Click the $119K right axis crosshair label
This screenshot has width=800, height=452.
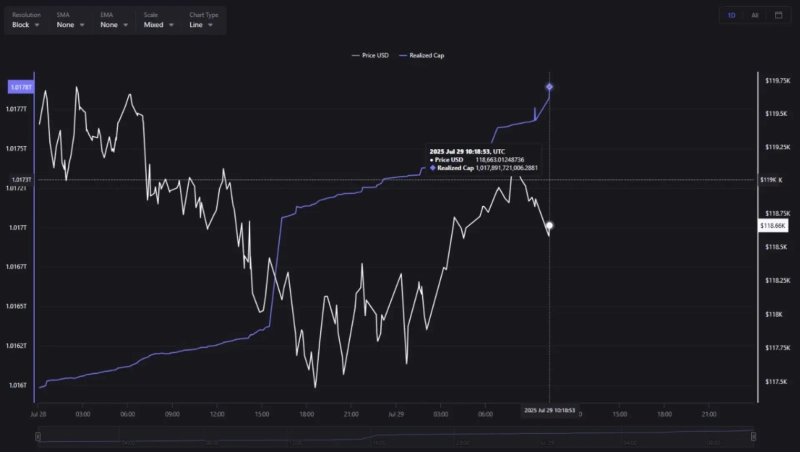pyautogui.click(x=771, y=180)
